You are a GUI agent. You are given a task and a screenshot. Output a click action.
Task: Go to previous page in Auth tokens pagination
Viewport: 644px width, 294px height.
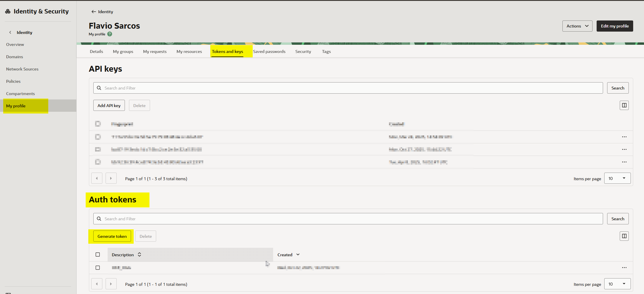[x=97, y=284]
